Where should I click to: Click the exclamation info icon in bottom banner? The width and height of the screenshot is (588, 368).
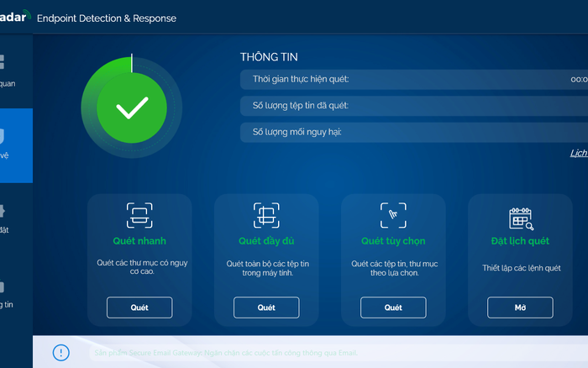click(60, 352)
